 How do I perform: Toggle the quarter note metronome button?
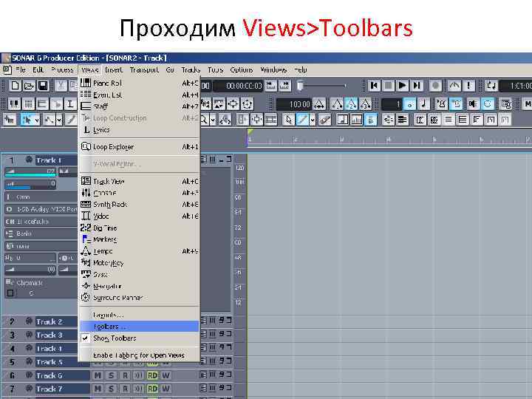click(x=423, y=104)
